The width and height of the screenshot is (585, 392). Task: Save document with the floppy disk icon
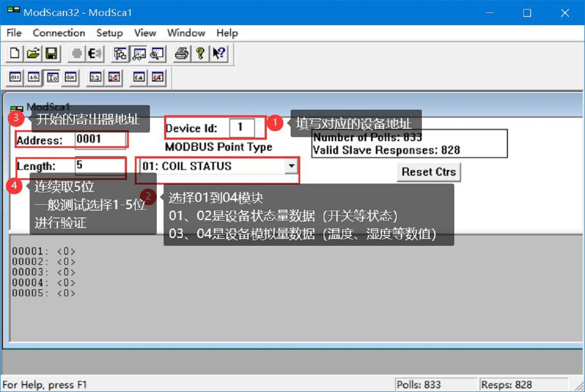pyautogui.click(x=52, y=54)
